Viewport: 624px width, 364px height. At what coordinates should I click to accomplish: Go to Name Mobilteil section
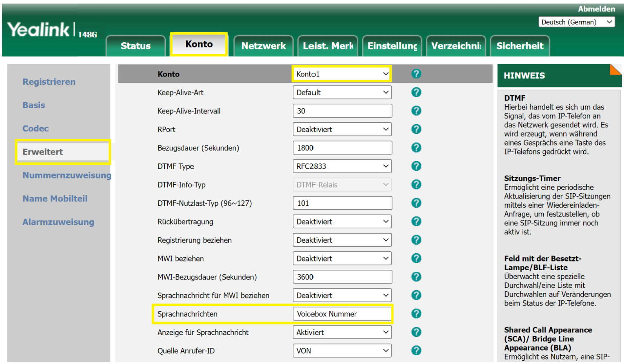[x=55, y=199]
